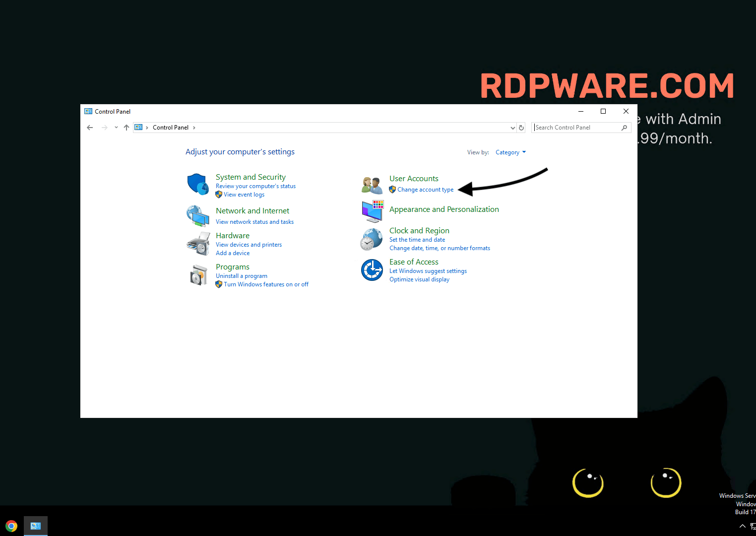The height and width of the screenshot is (536, 756).
Task: Close the Control Panel window
Action: tap(626, 111)
